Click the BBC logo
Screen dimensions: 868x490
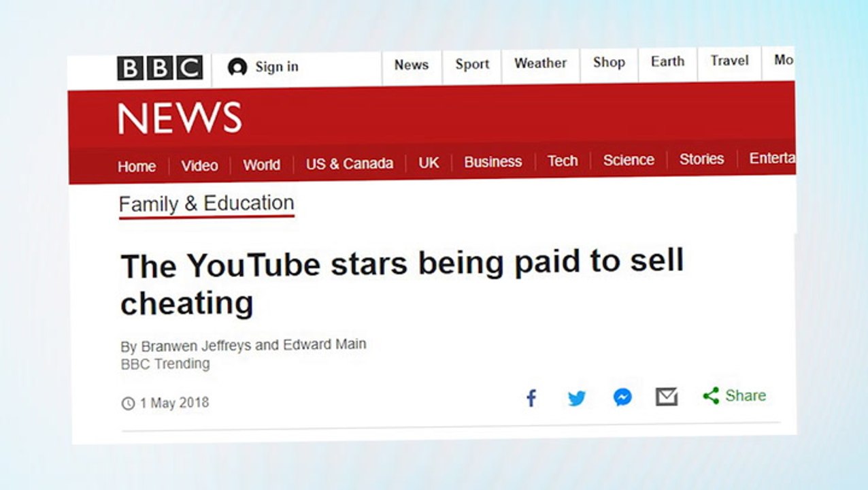pyautogui.click(x=160, y=68)
